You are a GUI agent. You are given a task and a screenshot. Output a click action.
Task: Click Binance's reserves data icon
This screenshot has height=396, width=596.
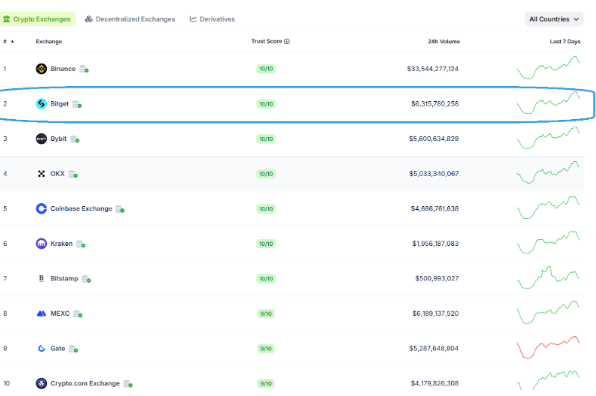[x=84, y=69]
